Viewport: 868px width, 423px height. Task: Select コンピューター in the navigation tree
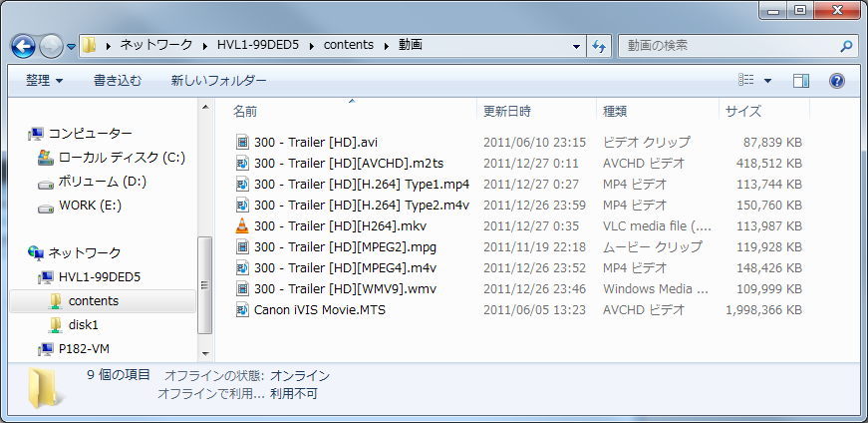tap(91, 134)
